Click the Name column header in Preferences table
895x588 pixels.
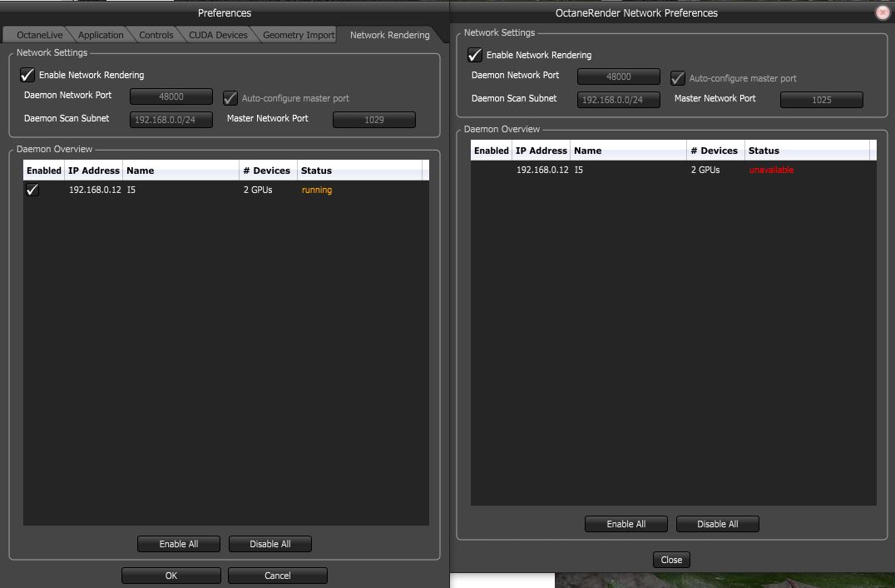[181, 170]
